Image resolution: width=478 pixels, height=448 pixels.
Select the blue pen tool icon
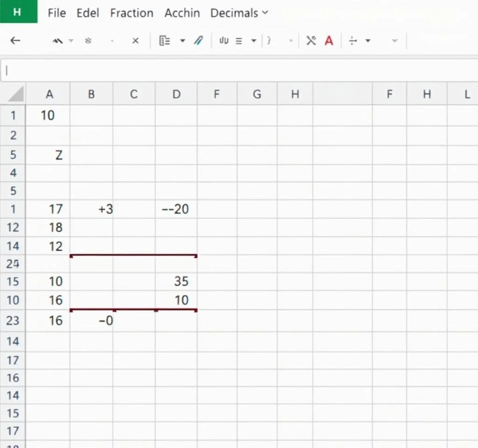pos(198,41)
